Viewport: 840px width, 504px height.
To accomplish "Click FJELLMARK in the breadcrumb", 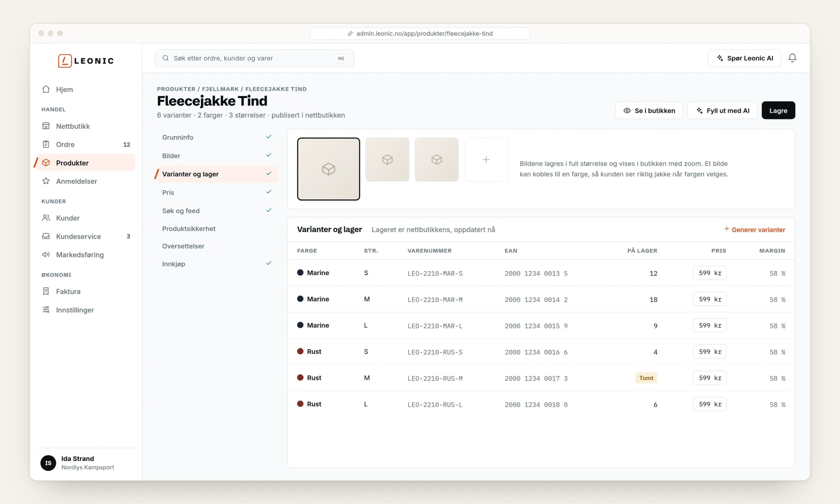I will 220,89.
